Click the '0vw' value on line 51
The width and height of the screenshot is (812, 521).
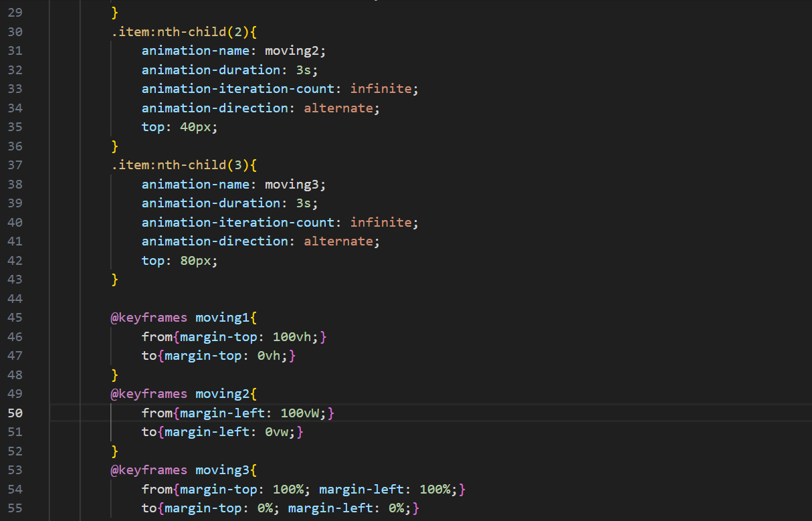276,432
